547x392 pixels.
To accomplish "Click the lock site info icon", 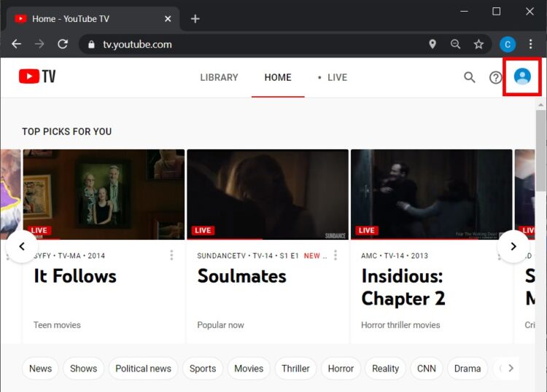I will coord(91,44).
